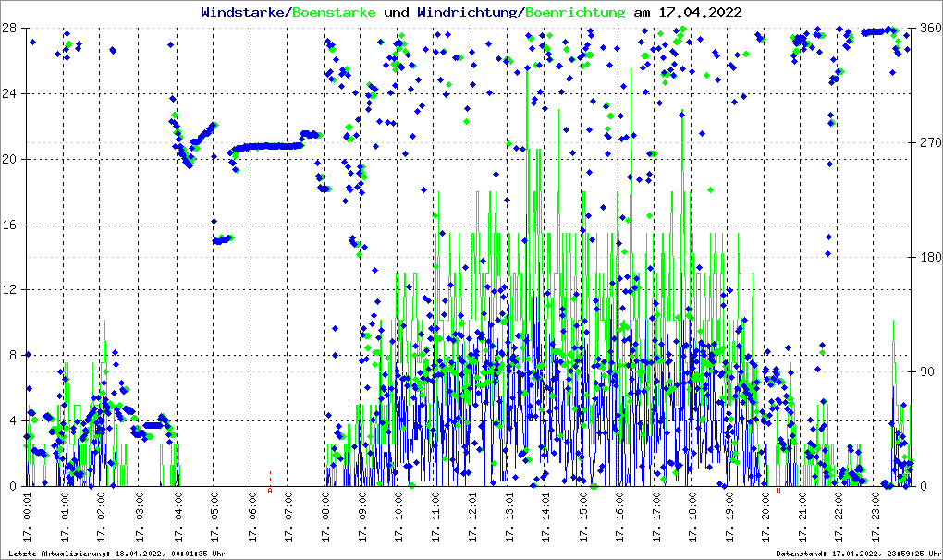Select left axis value 8

[x=12, y=355]
